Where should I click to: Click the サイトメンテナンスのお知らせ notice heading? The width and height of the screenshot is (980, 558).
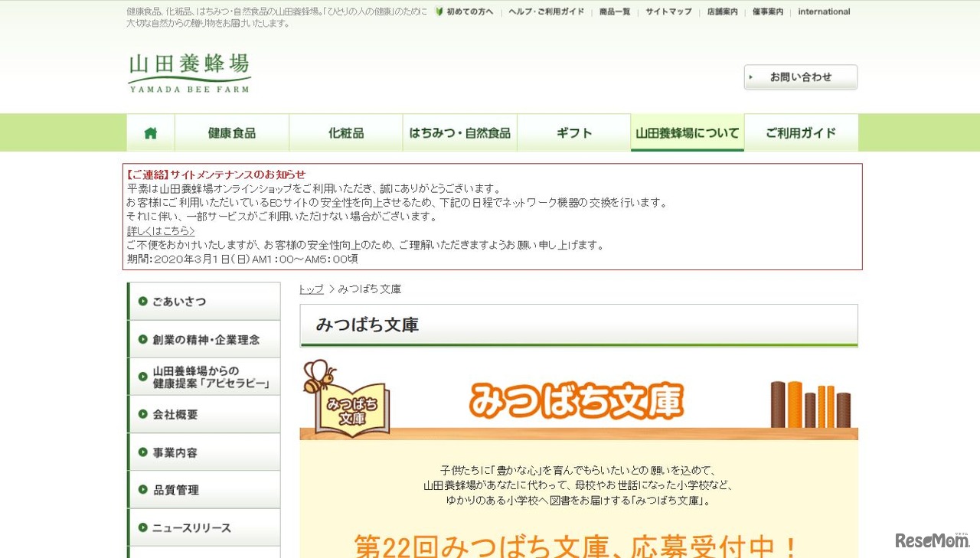(x=216, y=175)
